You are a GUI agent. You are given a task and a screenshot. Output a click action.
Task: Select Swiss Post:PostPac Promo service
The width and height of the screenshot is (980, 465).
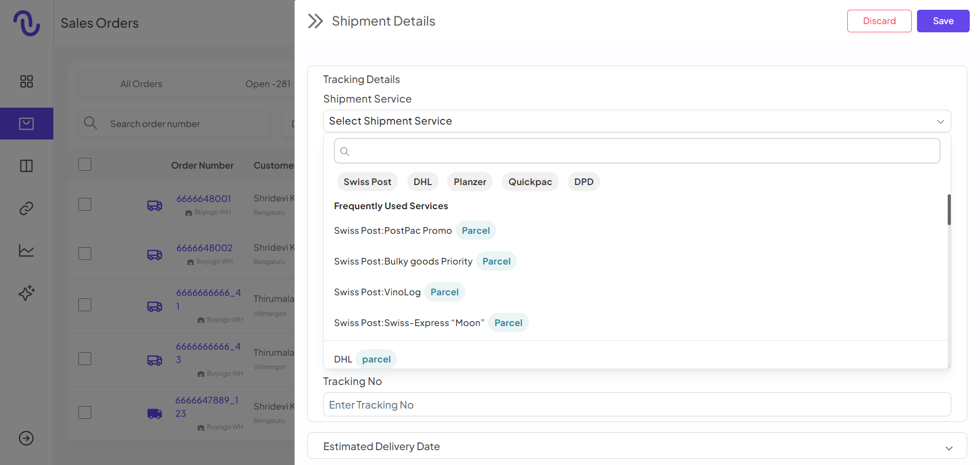click(x=635, y=231)
